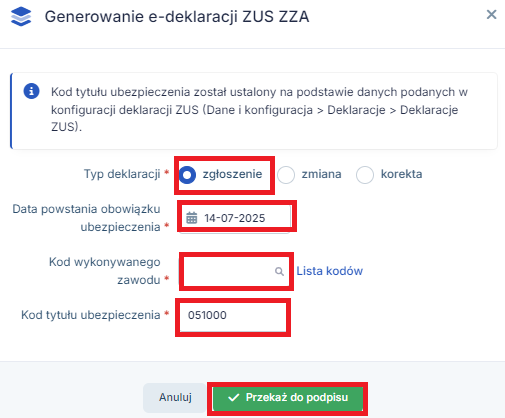Click the blue info icon
The height and width of the screenshot is (418, 505).
point(31,91)
